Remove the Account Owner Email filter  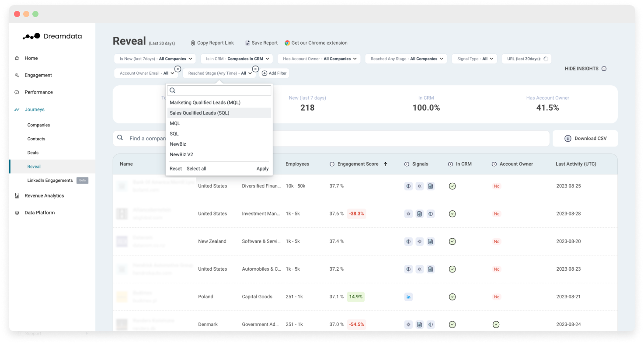178,69
